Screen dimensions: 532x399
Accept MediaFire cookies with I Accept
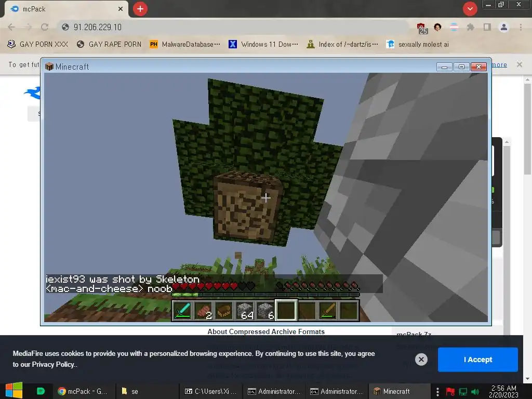pyautogui.click(x=478, y=360)
